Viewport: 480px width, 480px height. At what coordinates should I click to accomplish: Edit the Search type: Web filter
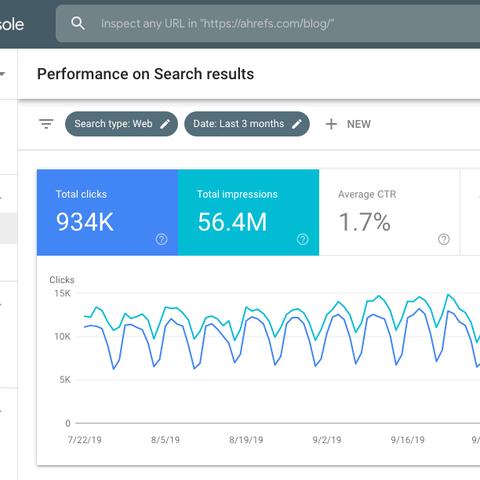[x=121, y=124]
